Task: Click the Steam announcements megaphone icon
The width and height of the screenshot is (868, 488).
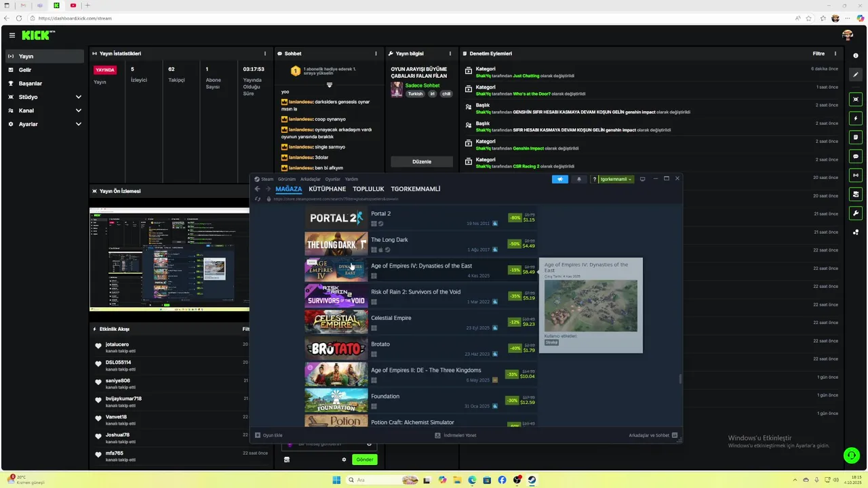Action: 560,179
